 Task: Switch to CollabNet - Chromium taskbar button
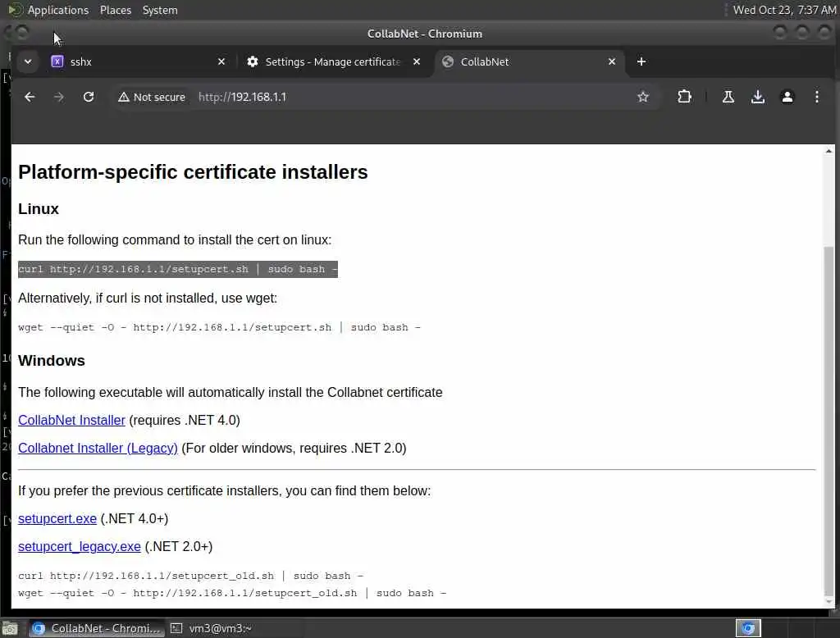tap(97, 628)
